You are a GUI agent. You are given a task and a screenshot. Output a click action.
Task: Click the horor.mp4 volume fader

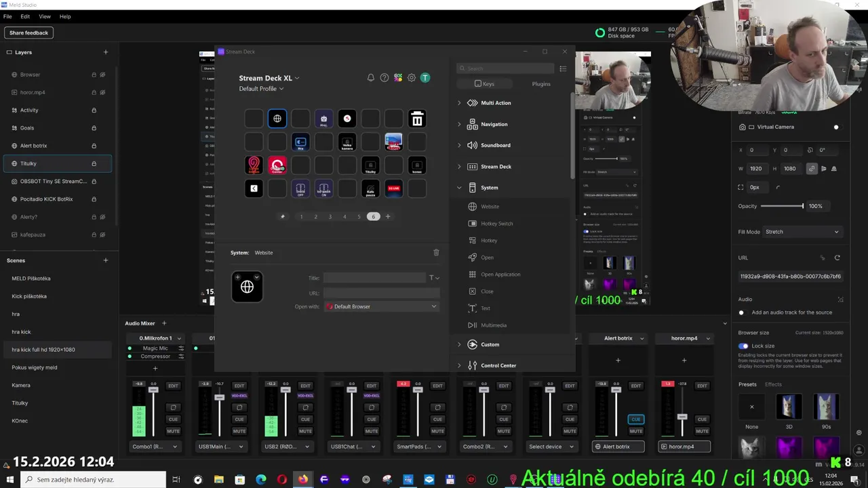coord(682,416)
